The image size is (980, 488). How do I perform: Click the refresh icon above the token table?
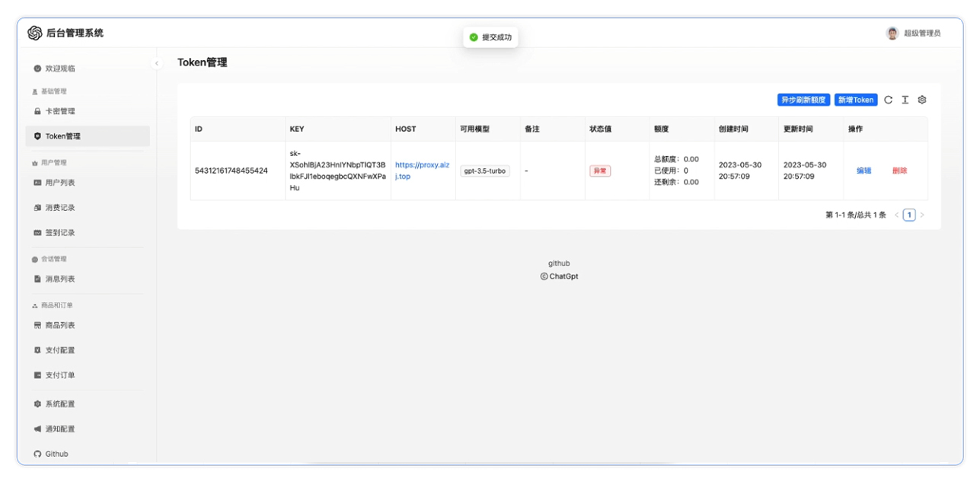coord(889,100)
